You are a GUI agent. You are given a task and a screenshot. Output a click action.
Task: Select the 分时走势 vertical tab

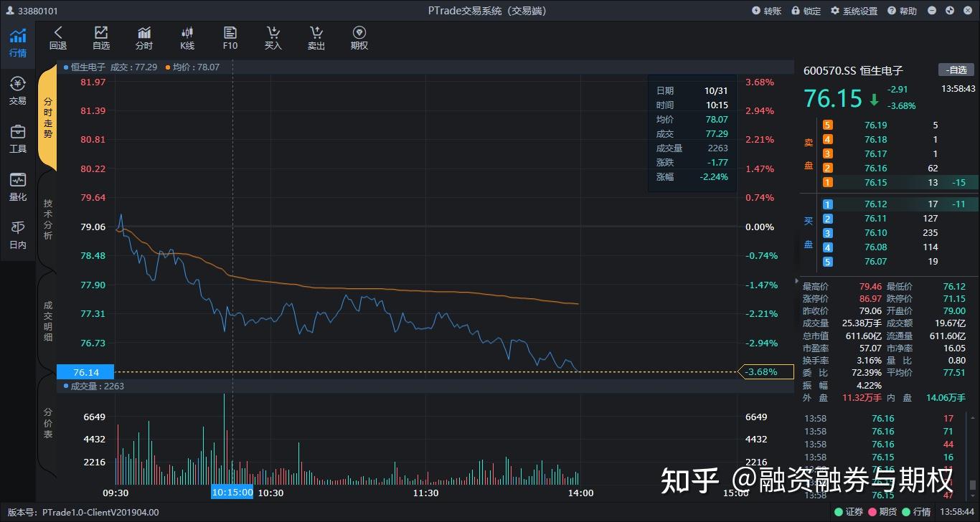coord(47,118)
